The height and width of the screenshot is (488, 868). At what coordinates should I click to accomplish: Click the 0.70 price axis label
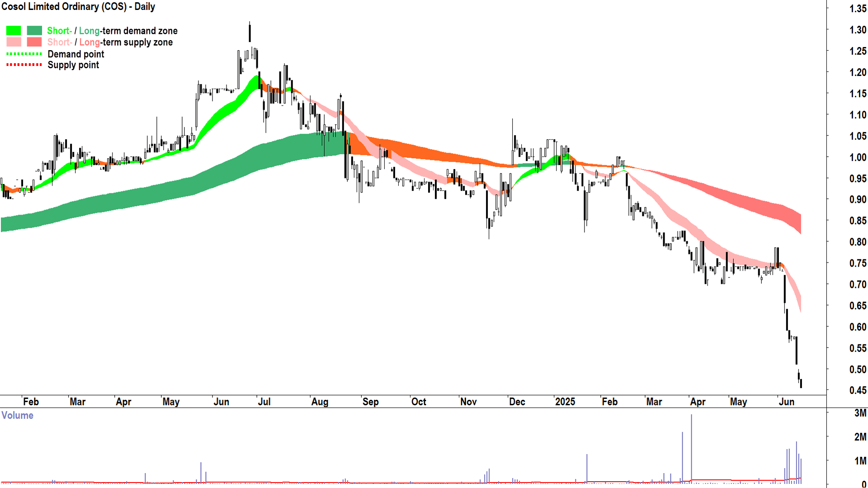tap(858, 284)
